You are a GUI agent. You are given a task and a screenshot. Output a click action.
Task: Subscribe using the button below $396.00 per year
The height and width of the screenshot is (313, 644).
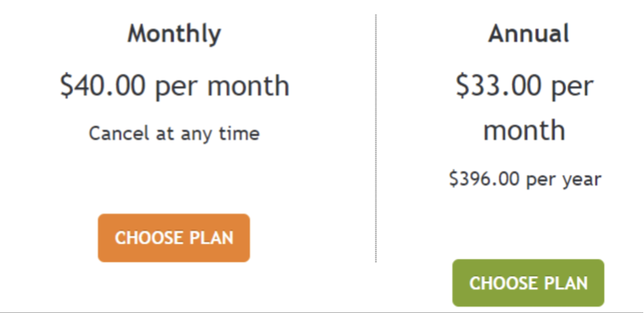pyautogui.click(x=528, y=283)
